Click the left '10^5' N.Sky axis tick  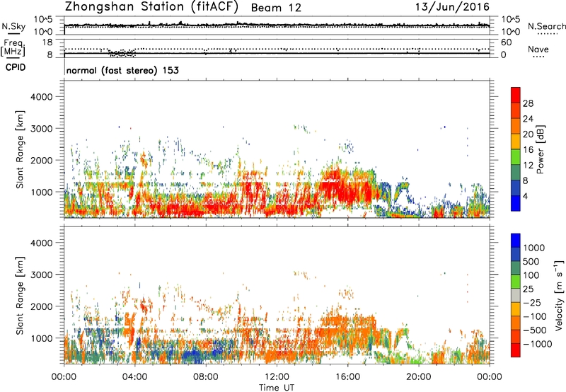(x=43, y=20)
